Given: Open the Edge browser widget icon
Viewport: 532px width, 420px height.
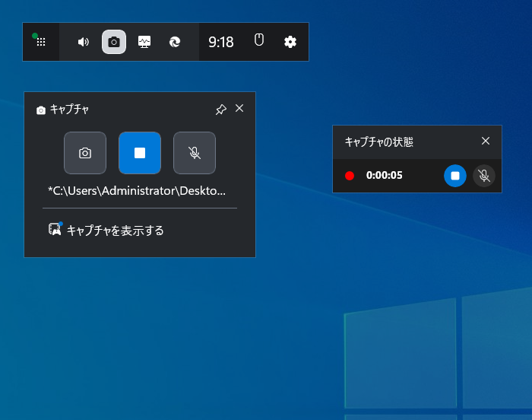Looking at the screenshot, I should pos(175,42).
